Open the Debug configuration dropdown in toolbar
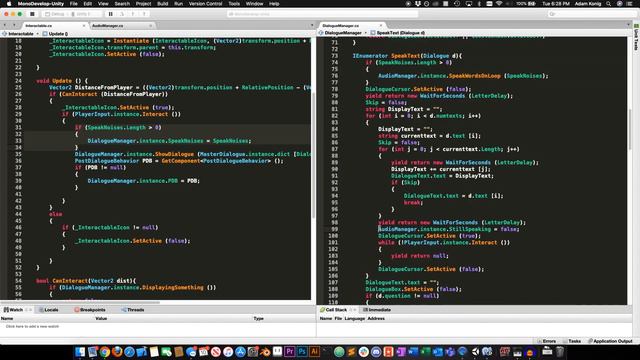 coord(55,14)
